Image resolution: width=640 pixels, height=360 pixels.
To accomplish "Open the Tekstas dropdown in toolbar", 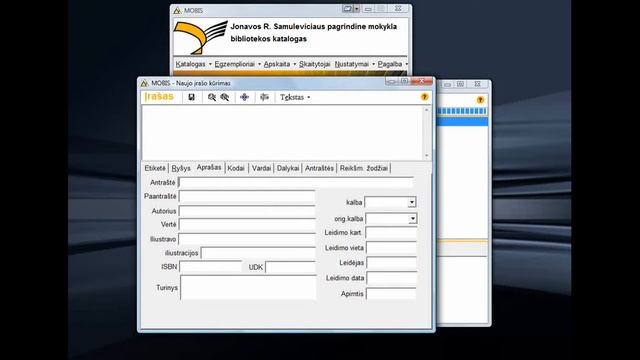I will click(x=295, y=97).
